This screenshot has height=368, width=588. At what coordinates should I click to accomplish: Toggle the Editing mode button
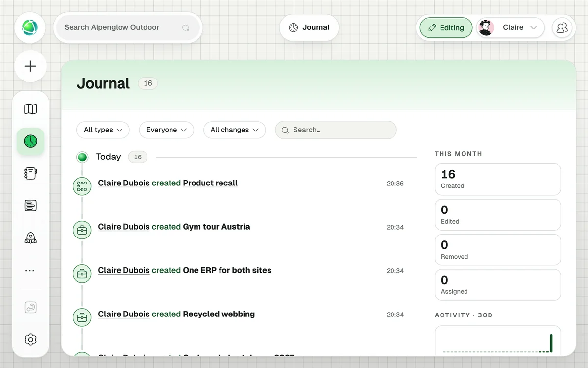coord(446,28)
